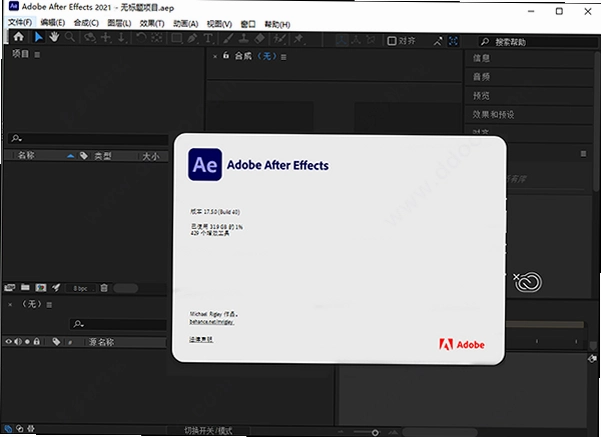Select the Eraser tool
This screenshot has height=437, width=601.
(x=259, y=38)
